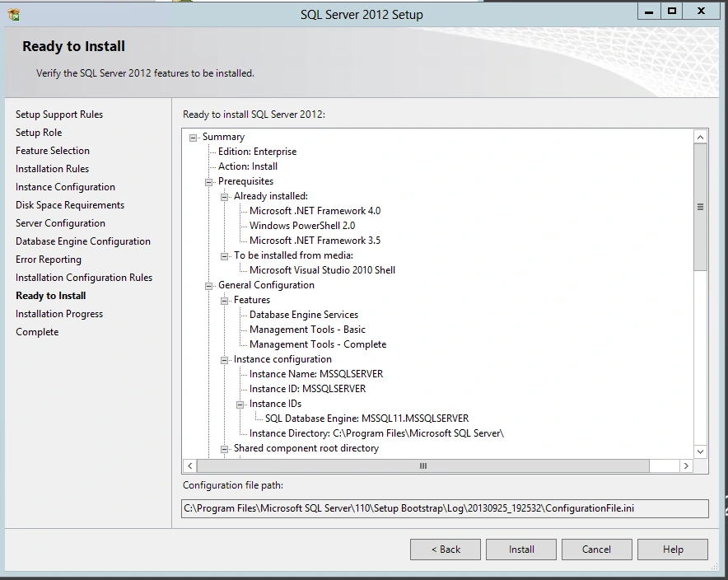
Task: Select Microsoft Visual Studio 2010 Shell row
Action: click(x=322, y=270)
